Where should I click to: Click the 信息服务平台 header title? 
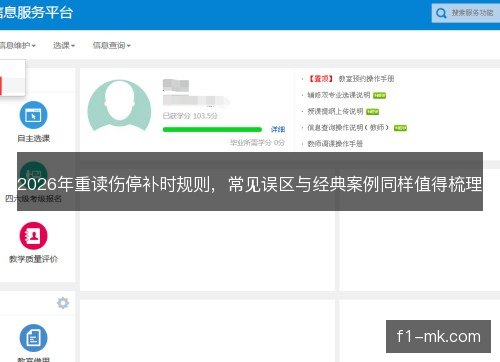click(36, 13)
